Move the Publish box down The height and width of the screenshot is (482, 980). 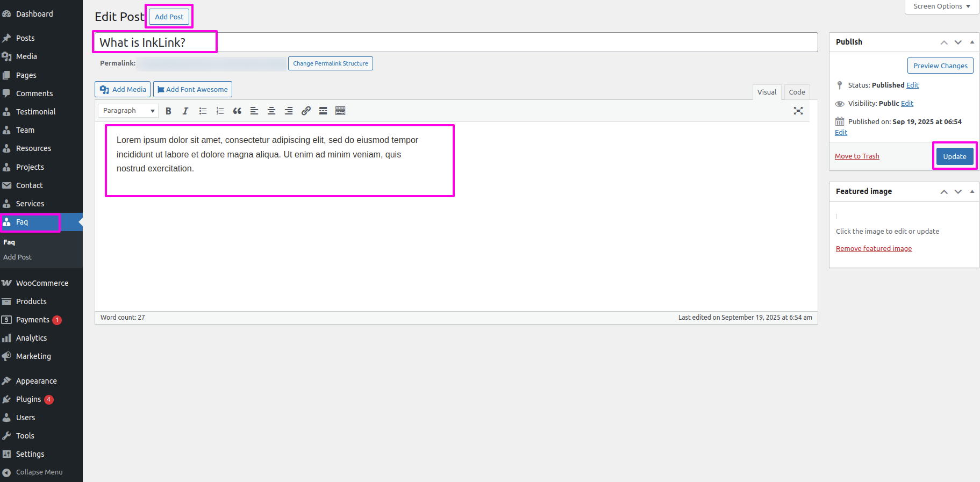tap(958, 42)
